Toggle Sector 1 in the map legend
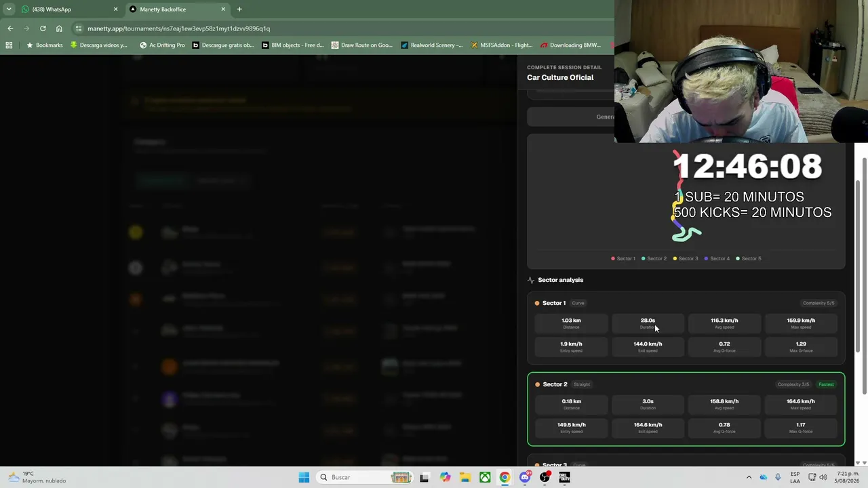This screenshot has height=488, width=868. click(623, 258)
